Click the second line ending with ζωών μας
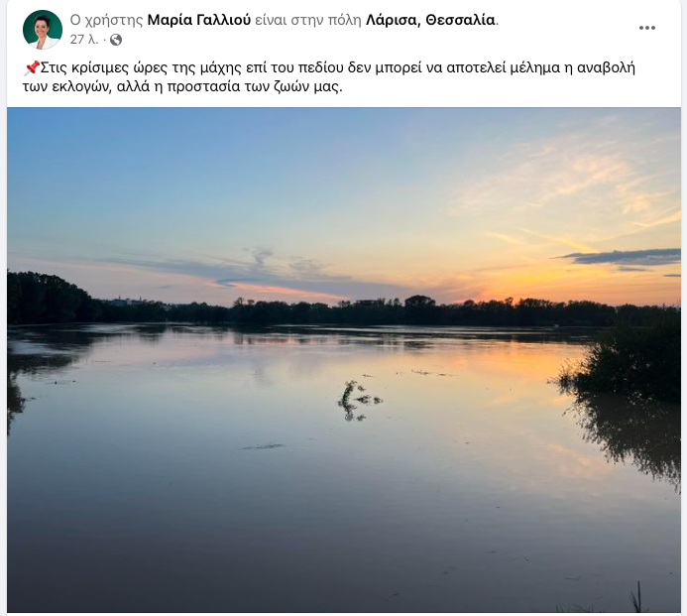 tap(182, 87)
